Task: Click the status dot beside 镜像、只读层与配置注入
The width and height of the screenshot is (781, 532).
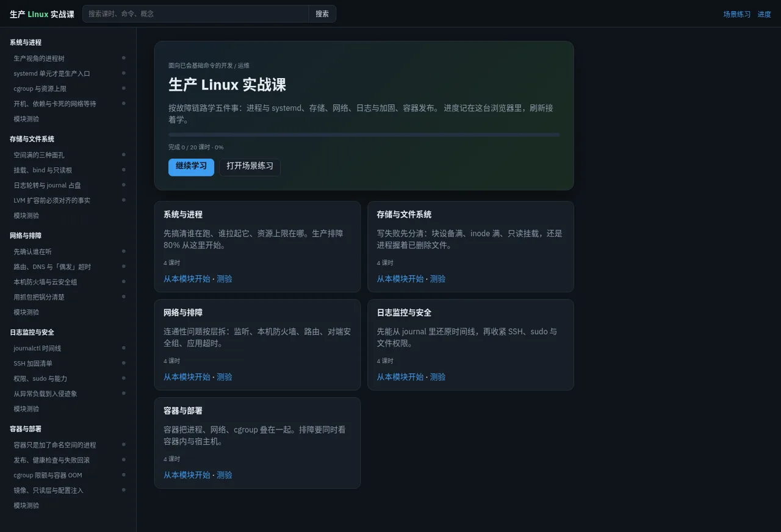Action: point(124,490)
